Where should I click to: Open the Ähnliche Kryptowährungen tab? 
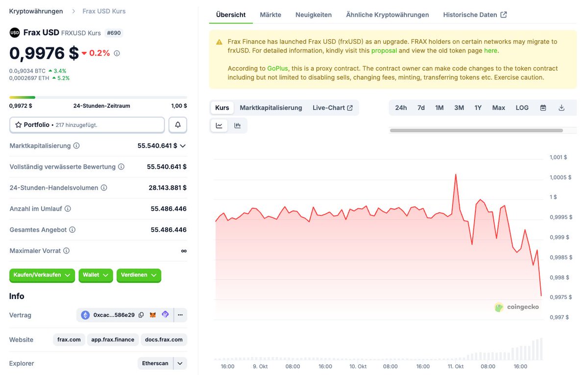(x=388, y=15)
